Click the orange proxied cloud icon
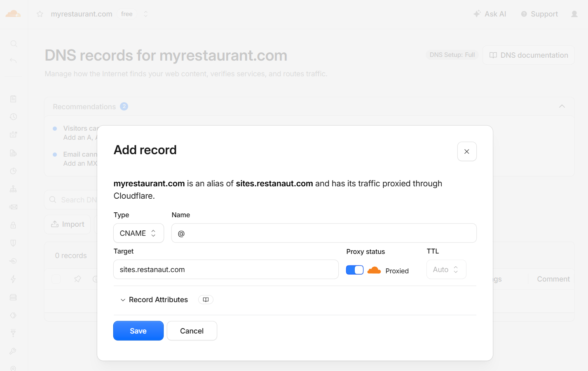588x371 pixels. [374, 270]
